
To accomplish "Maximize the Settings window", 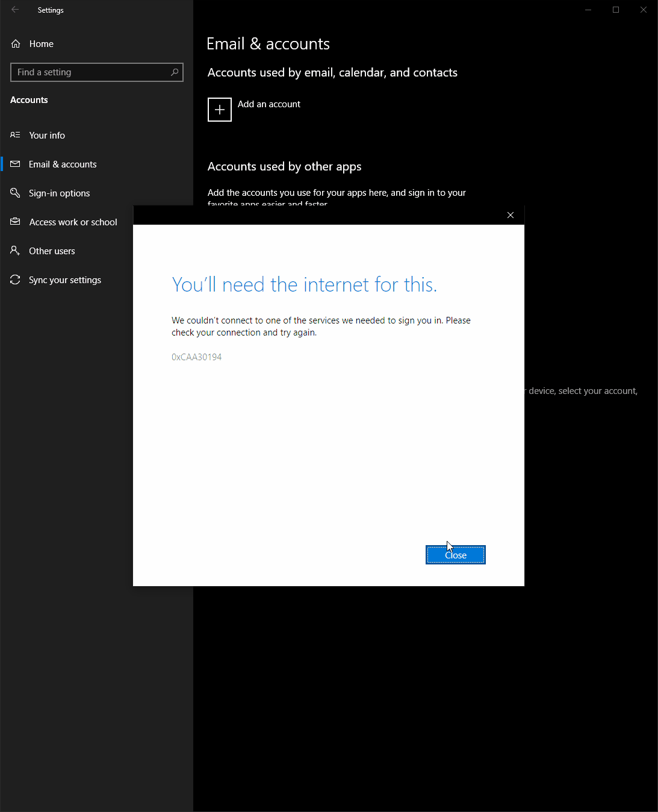I will pyautogui.click(x=616, y=10).
